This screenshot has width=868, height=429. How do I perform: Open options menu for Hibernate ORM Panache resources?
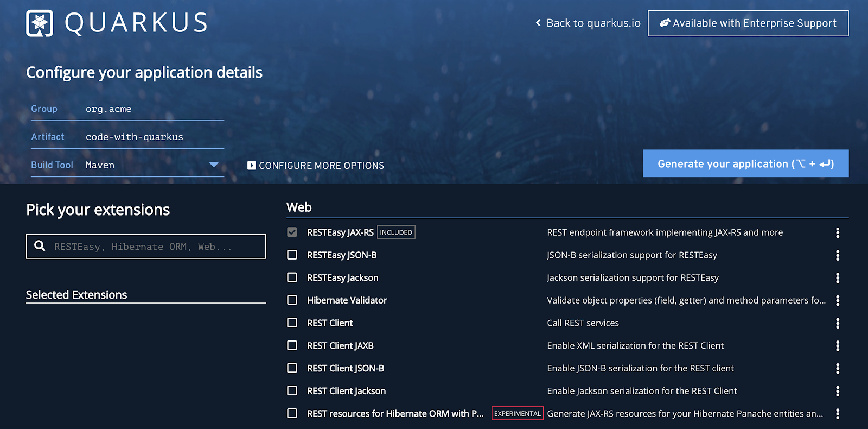pos(838,414)
